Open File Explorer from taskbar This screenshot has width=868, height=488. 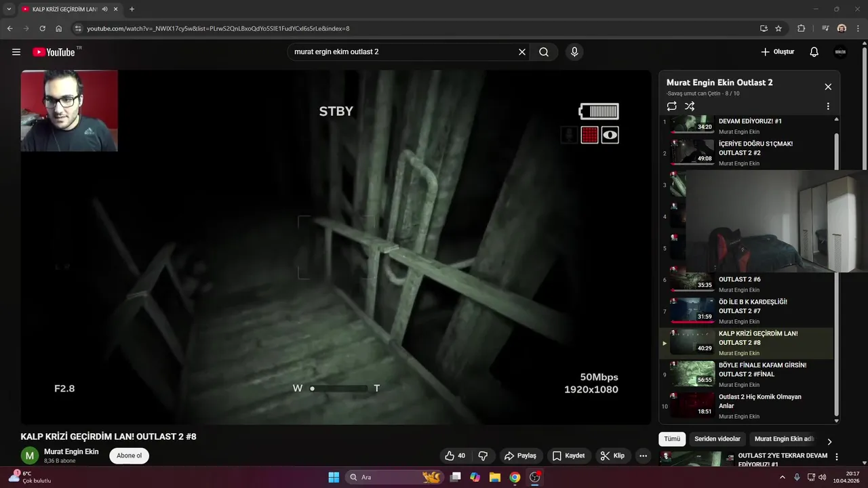click(x=495, y=477)
